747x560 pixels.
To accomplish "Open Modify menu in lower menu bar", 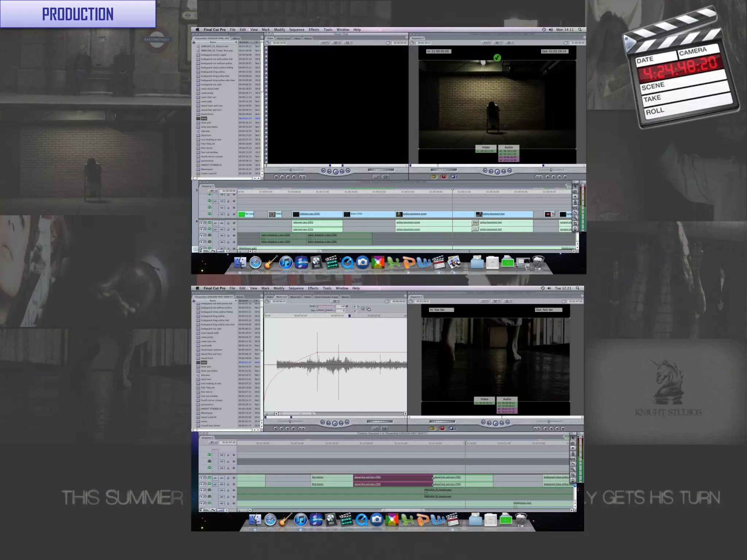I will point(279,288).
